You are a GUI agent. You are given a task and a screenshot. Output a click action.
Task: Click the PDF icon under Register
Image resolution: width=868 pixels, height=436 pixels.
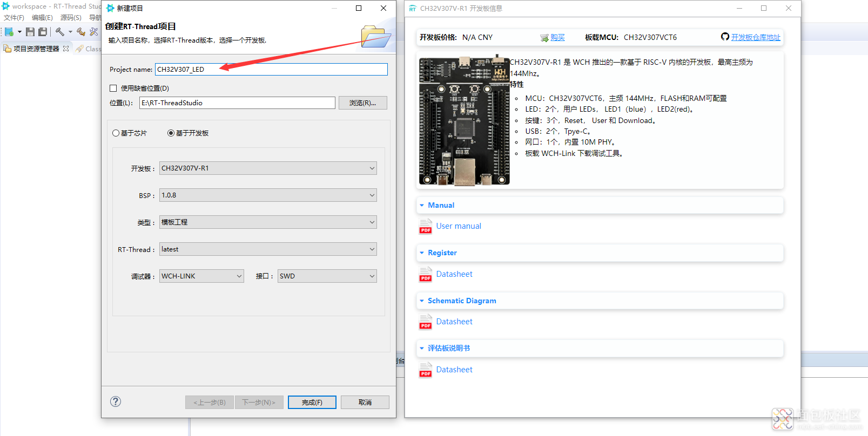tap(426, 274)
